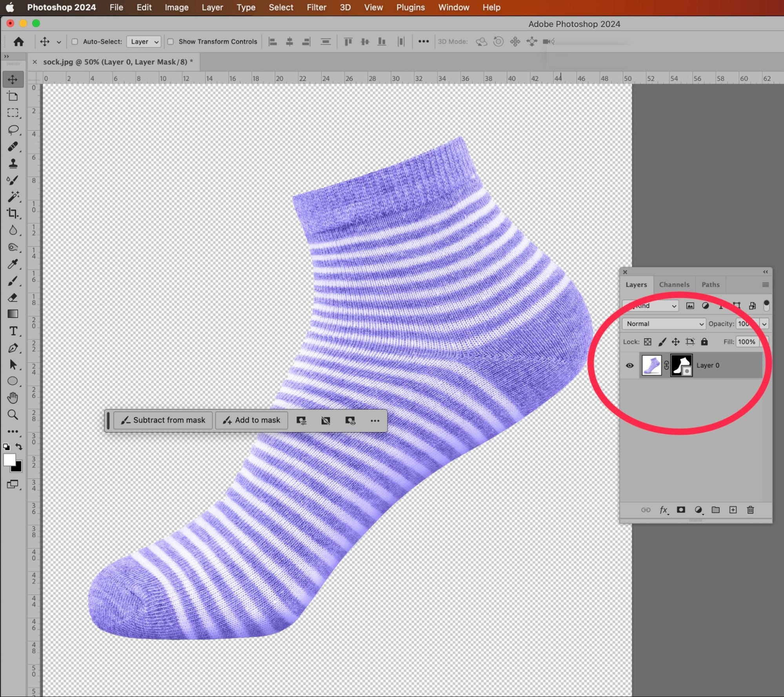Open the Normal blend mode dropdown
Image resolution: width=784 pixels, height=697 pixels.
[664, 324]
